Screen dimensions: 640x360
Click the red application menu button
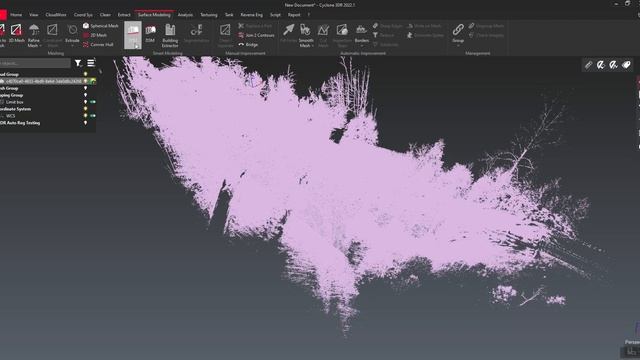point(3,15)
